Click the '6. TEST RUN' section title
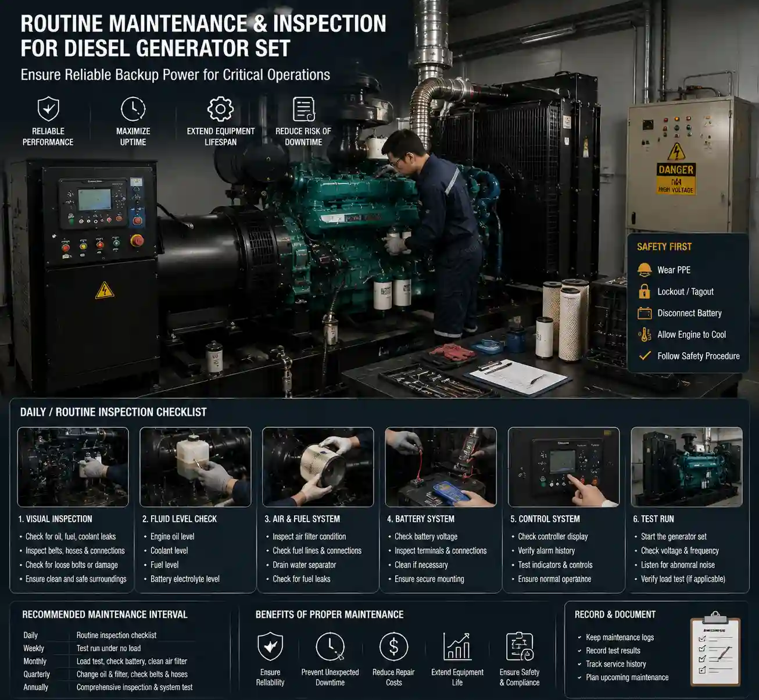Image resolution: width=759 pixels, height=700 pixels. click(x=654, y=519)
